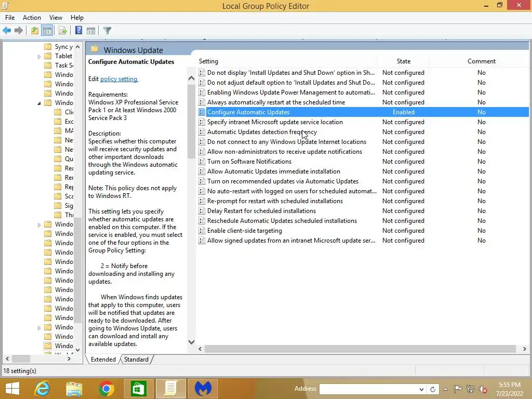Sort by the Comment column header
The height and width of the screenshot is (399, 532).
tap(482, 61)
